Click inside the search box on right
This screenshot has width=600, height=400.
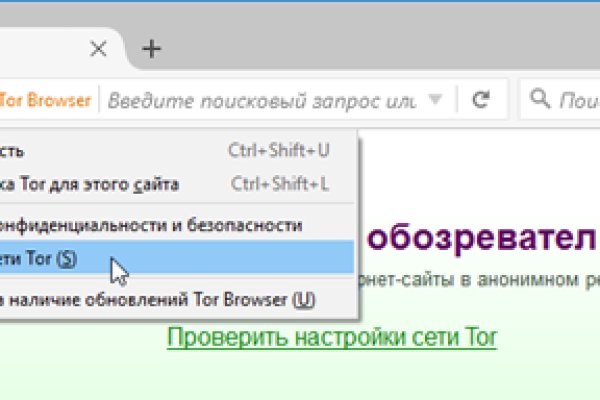point(575,99)
